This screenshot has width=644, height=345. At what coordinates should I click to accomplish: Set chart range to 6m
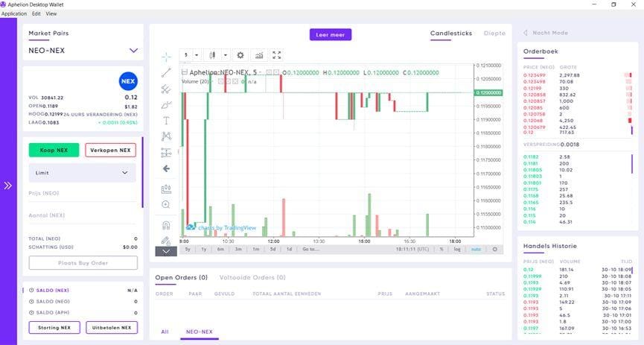220,249
